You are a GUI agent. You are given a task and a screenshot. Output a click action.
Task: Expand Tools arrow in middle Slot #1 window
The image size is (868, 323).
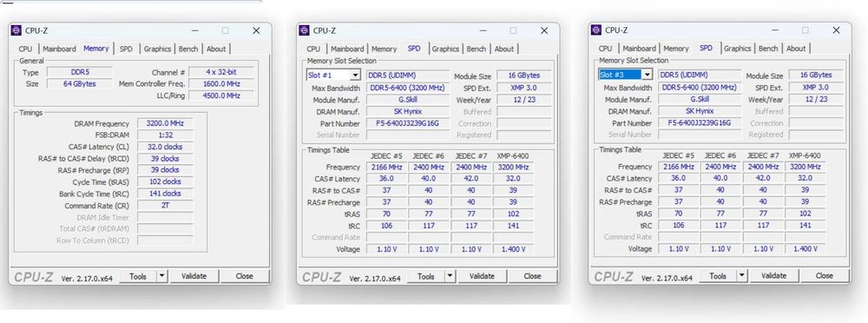coord(450,275)
